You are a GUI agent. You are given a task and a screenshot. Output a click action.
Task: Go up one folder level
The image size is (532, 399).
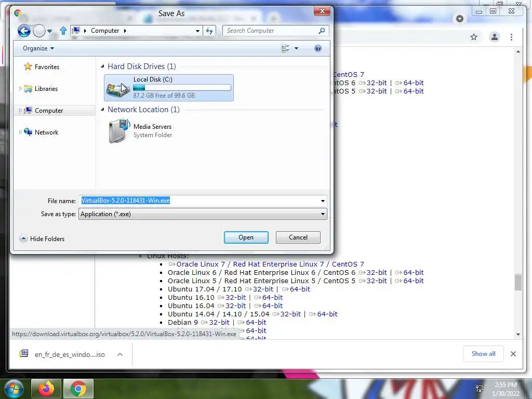(63, 31)
